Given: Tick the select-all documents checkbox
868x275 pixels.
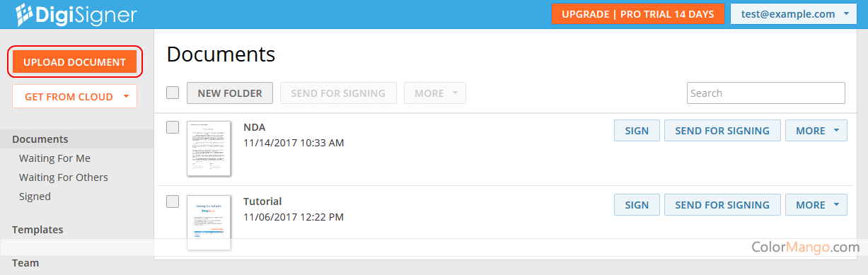Looking at the screenshot, I should click(173, 93).
